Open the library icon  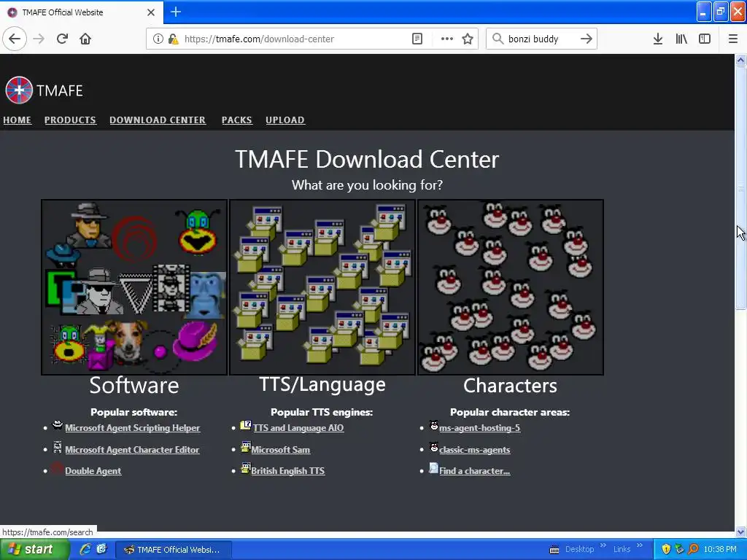click(681, 39)
